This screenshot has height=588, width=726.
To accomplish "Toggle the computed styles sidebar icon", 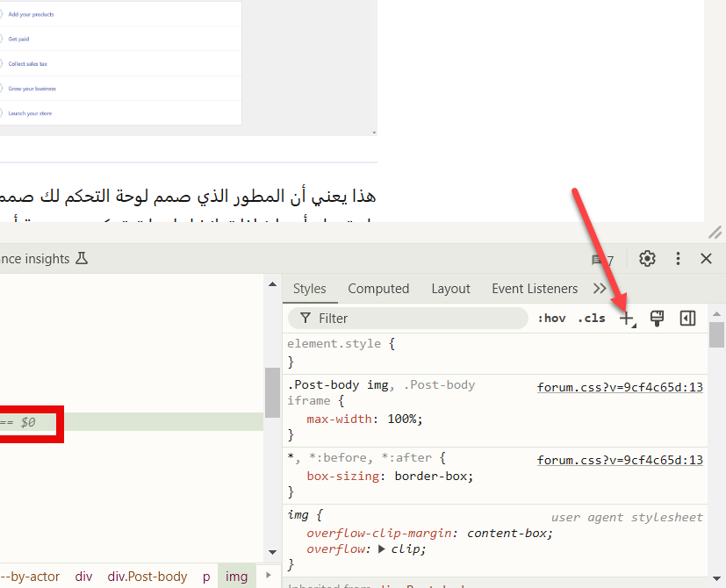I will tap(687, 319).
